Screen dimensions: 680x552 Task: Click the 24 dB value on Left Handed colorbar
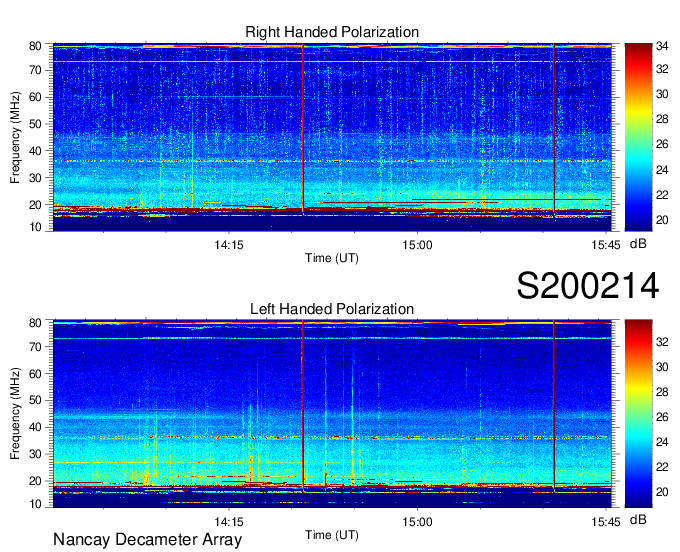pyautogui.click(x=662, y=442)
